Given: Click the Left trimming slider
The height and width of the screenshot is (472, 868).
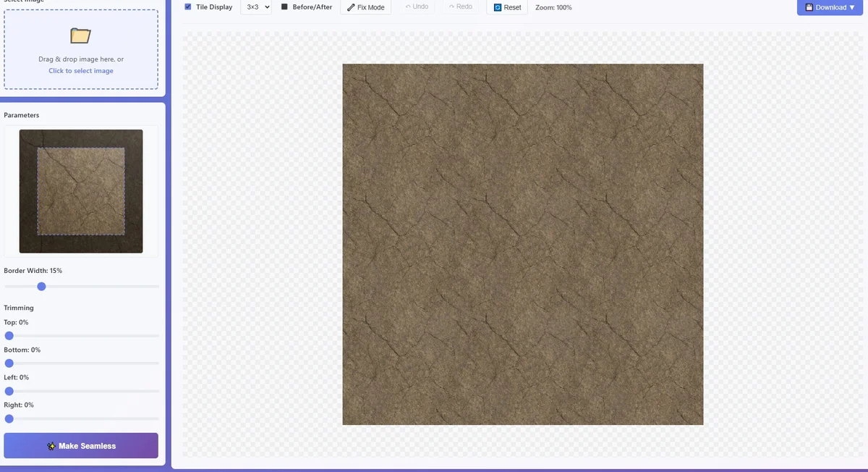Looking at the screenshot, I should (x=81, y=391).
